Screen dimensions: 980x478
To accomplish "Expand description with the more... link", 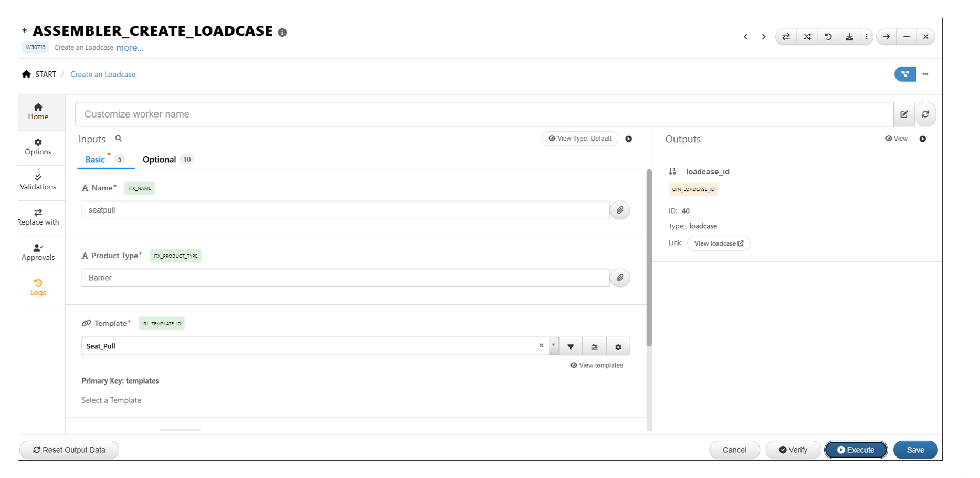I will click(x=130, y=48).
